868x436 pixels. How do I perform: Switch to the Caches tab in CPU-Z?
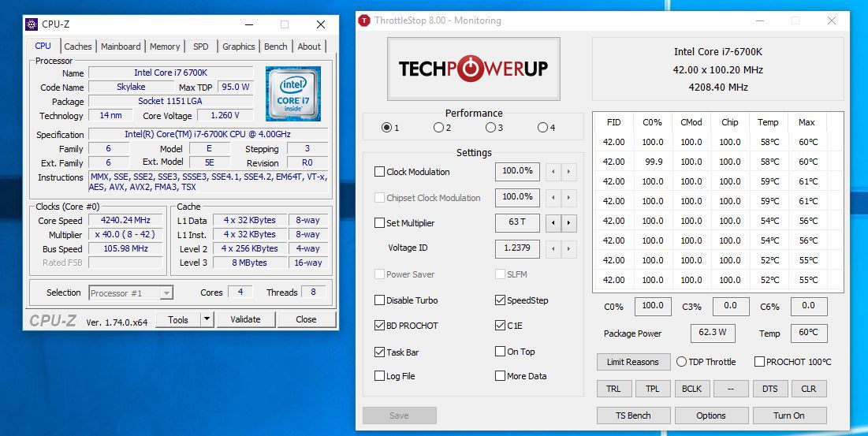78,47
